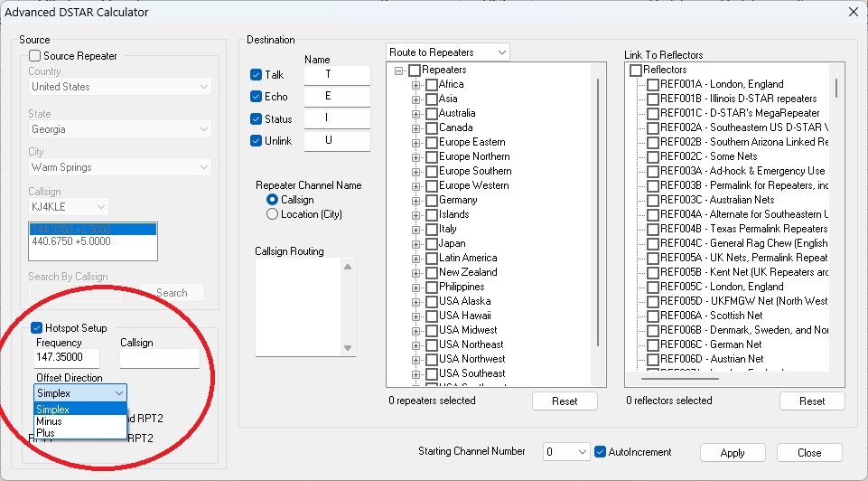Disable the Hotspot Setup checkbox
The image size is (868, 481).
pyautogui.click(x=36, y=328)
